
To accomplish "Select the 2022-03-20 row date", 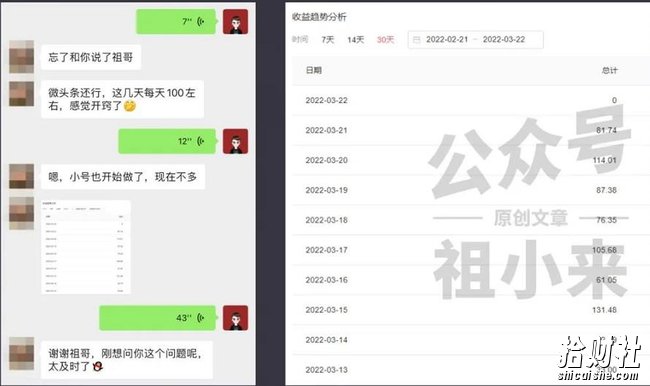I will (x=326, y=160).
